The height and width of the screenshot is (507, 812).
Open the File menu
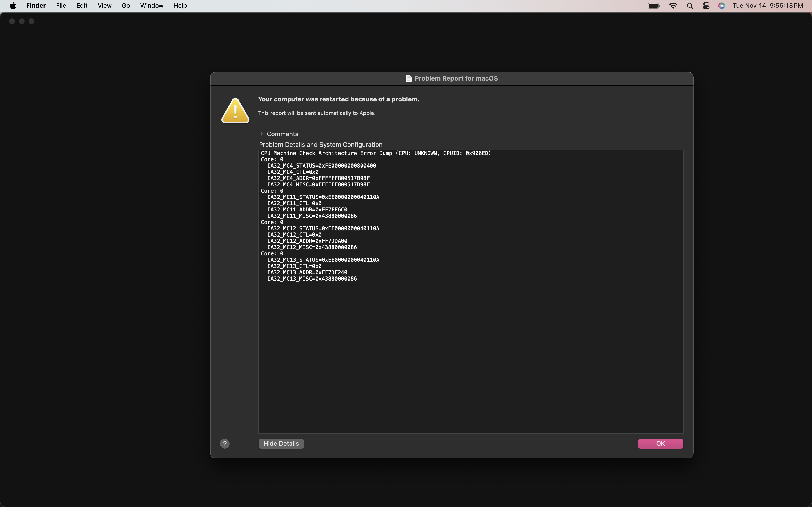[61, 6]
